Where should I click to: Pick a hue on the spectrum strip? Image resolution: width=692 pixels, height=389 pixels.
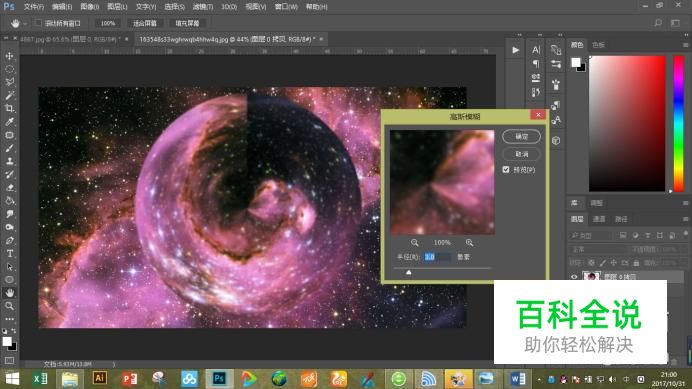coord(678,124)
